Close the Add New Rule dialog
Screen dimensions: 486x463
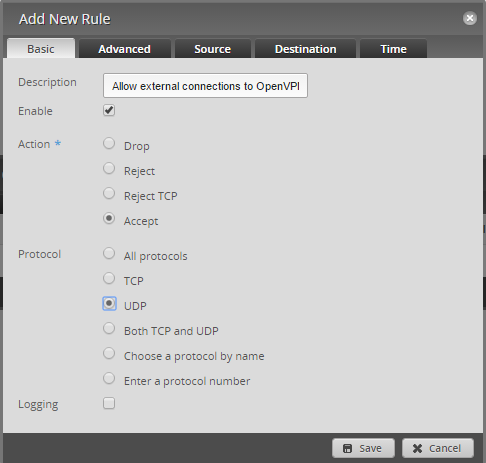tap(470, 18)
